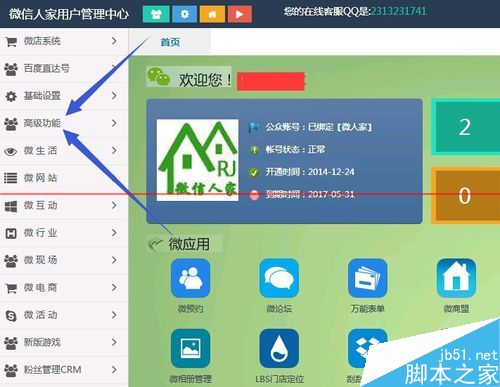Go home via the orange house button

point(212,14)
